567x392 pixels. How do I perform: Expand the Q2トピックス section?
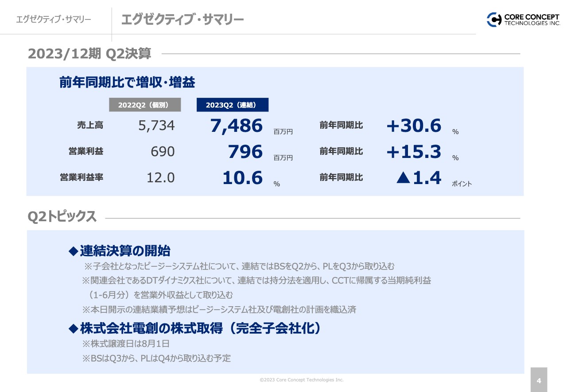pyautogui.click(x=62, y=217)
